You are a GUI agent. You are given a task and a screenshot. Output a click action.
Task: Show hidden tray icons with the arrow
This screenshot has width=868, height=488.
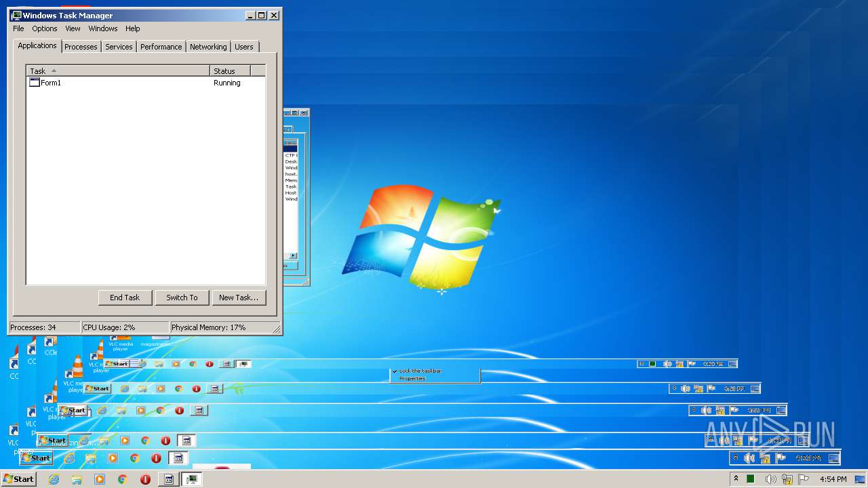point(736,479)
